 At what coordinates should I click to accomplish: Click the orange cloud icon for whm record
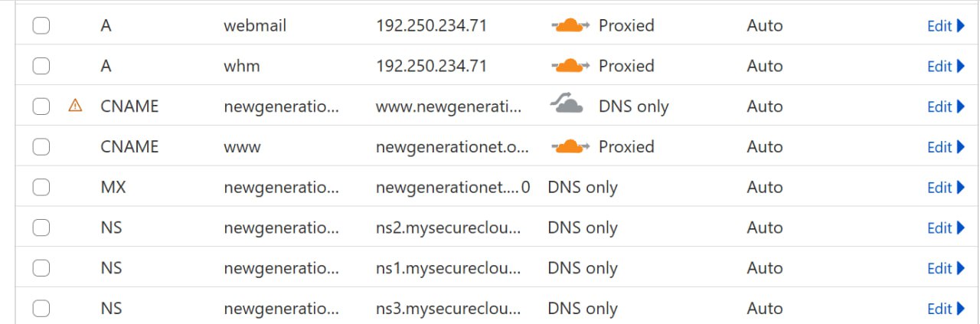(x=570, y=66)
